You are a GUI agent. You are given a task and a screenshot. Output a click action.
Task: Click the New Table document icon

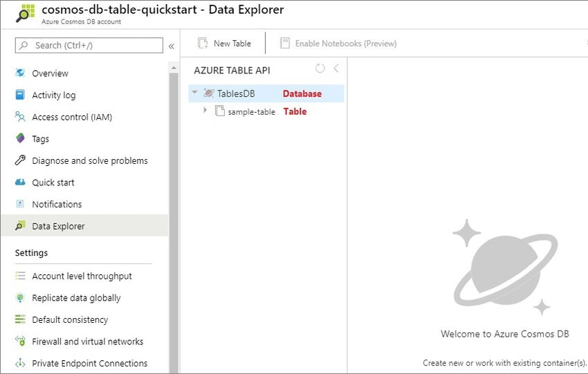[x=203, y=43]
